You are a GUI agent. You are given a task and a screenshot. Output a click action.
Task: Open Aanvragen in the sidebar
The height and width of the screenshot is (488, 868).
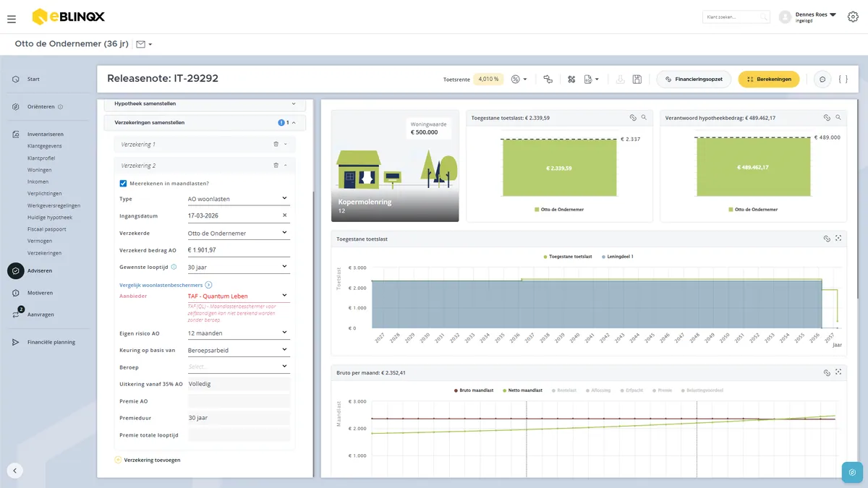coord(41,314)
